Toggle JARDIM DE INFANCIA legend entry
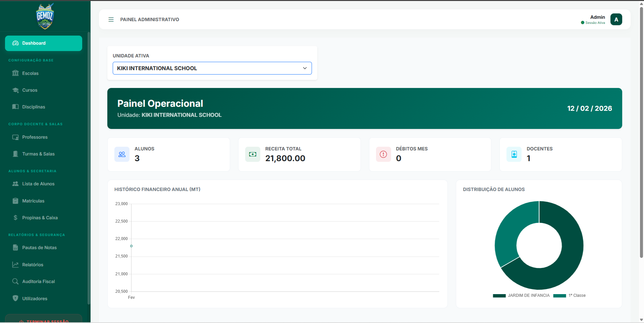Image resolution: width=644 pixels, height=323 pixels. point(522,295)
